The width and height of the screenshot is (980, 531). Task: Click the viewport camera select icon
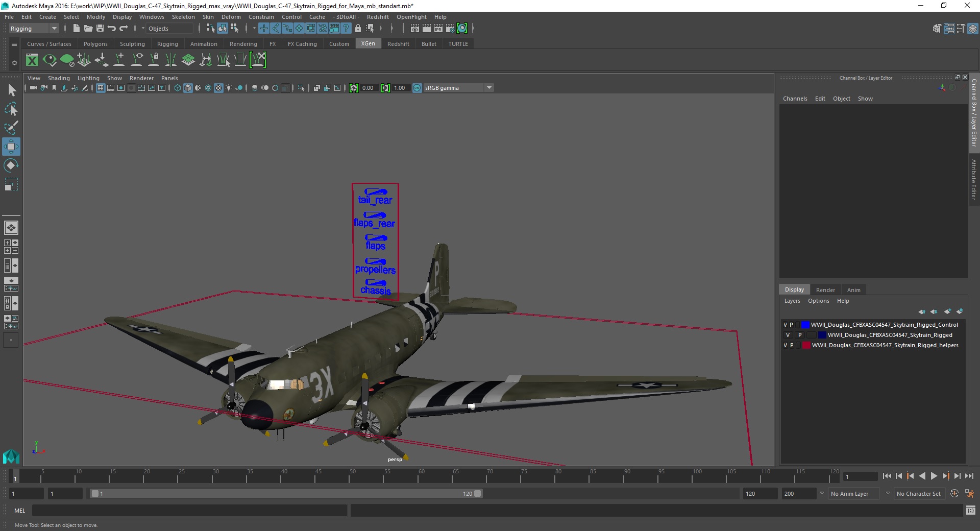(x=33, y=88)
